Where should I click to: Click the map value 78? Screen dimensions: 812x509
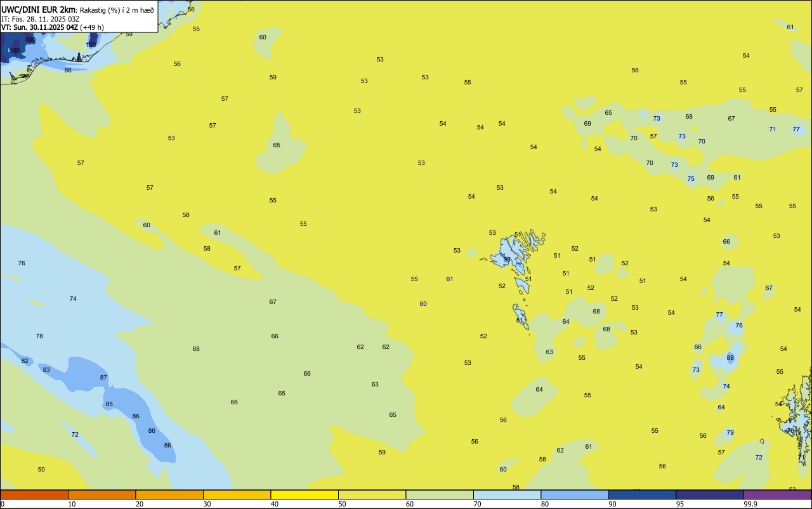[39, 336]
